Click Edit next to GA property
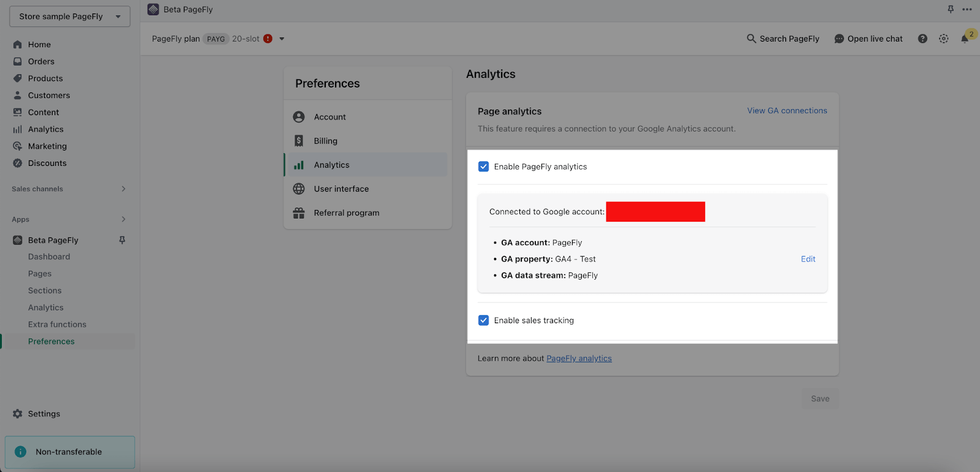The width and height of the screenshot is (980, 472). coord(808,259)
